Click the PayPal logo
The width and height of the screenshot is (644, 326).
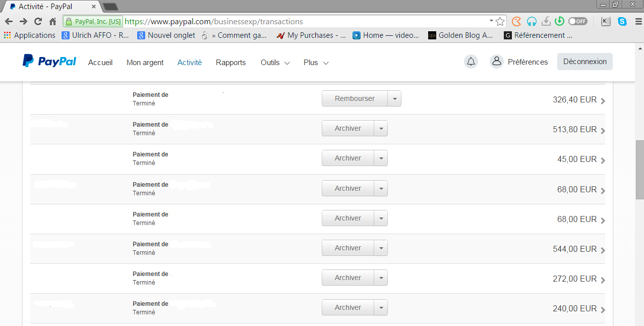[x=49, y=61]
